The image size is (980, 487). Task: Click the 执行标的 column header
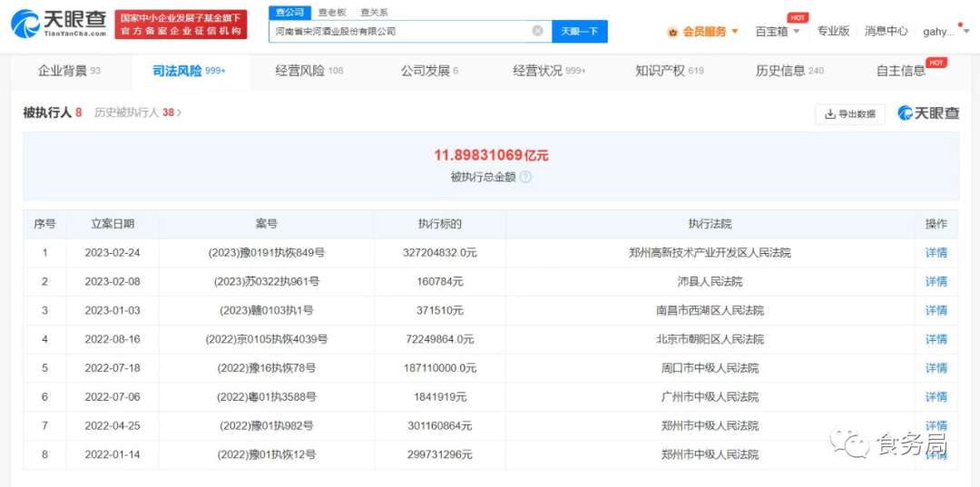pos(440,224)
